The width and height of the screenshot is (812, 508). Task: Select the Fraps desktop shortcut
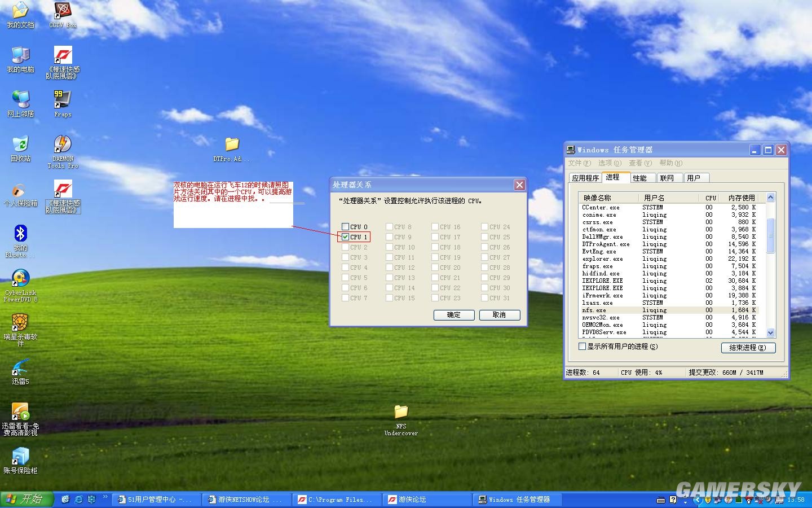(x=63, y=104)
